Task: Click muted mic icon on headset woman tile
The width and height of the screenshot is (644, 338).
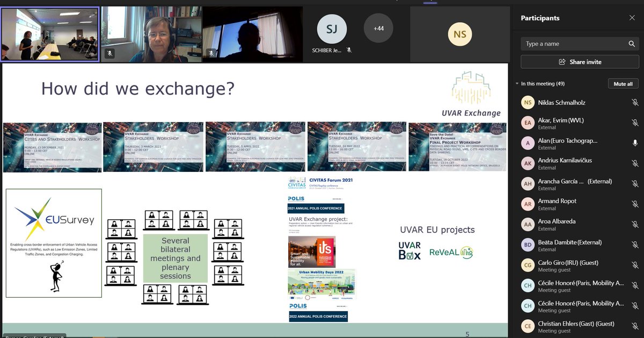Action: point(109,53)
